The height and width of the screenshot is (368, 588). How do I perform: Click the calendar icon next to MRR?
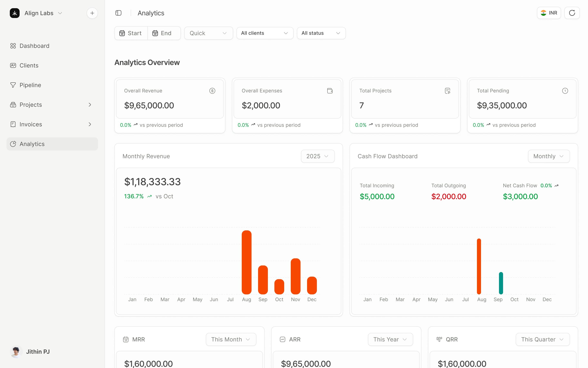pyautogui.click(x=126, y=339)
